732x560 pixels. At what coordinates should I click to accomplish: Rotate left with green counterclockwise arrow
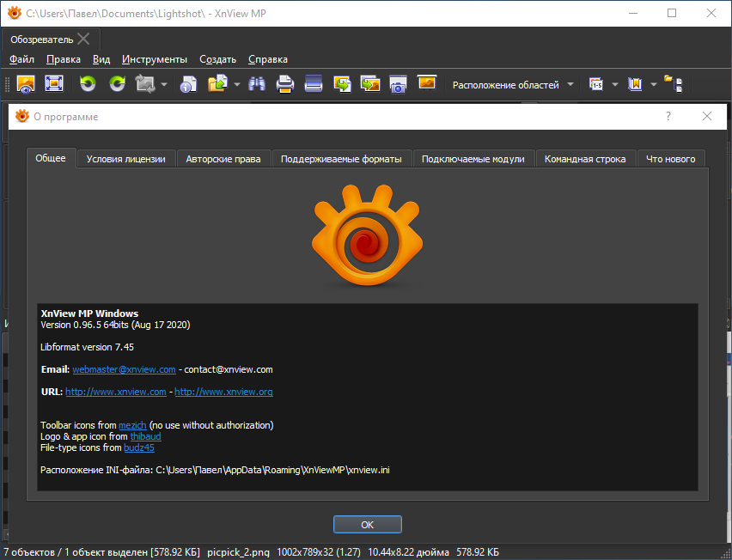coord(88,84)
